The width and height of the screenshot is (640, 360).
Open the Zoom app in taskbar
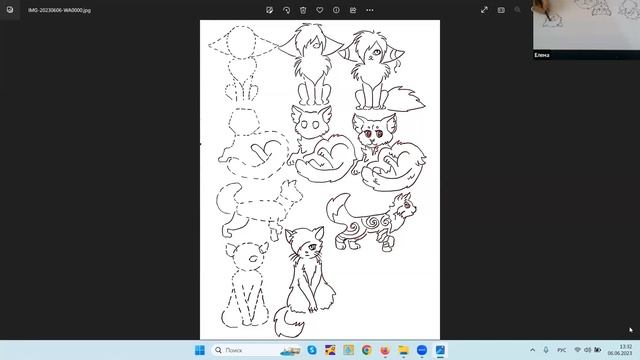tap(422, 350)
